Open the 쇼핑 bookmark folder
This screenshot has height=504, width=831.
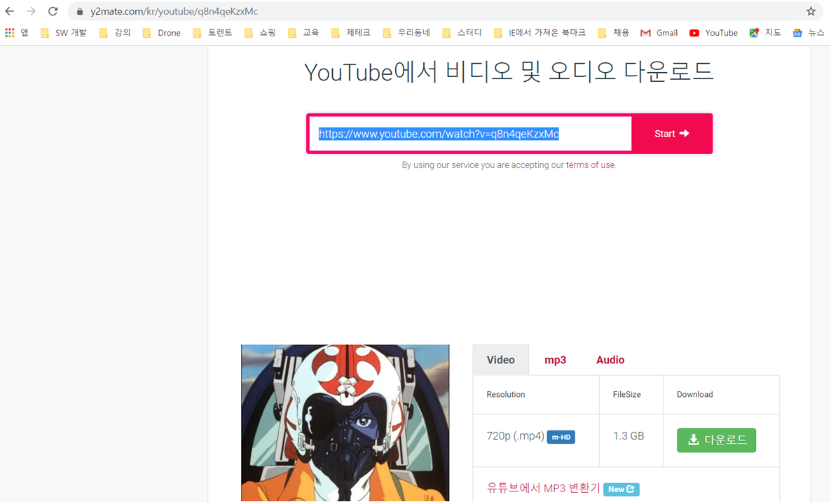260,33
